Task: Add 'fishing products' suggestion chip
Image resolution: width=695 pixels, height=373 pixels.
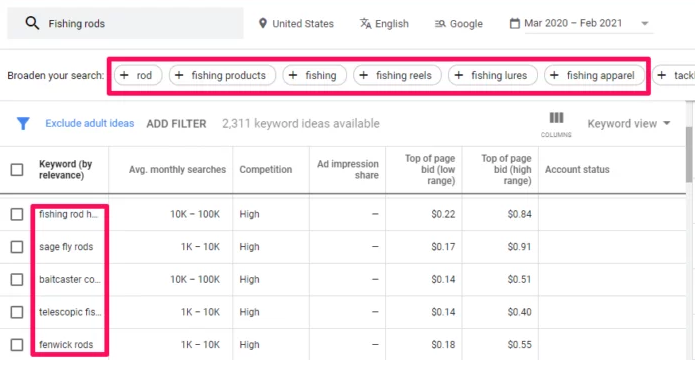Action: (x=222, y=75)
